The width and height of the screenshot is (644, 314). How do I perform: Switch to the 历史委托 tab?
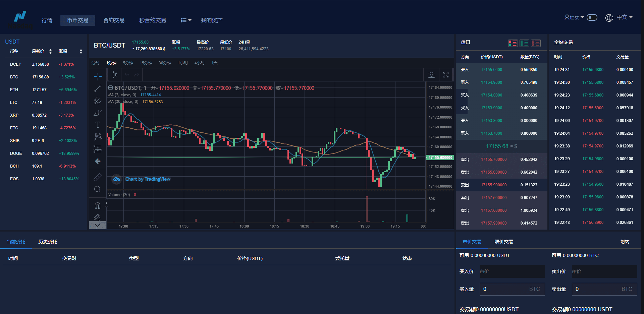click(48, 242)
